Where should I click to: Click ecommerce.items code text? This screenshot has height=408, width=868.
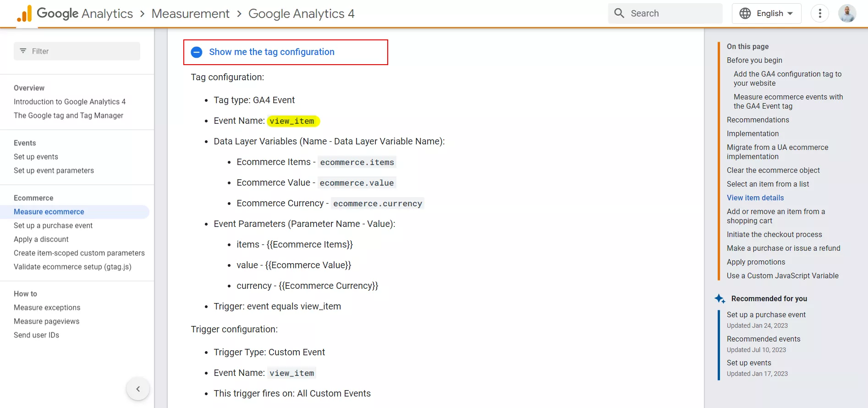coord(357,162)
